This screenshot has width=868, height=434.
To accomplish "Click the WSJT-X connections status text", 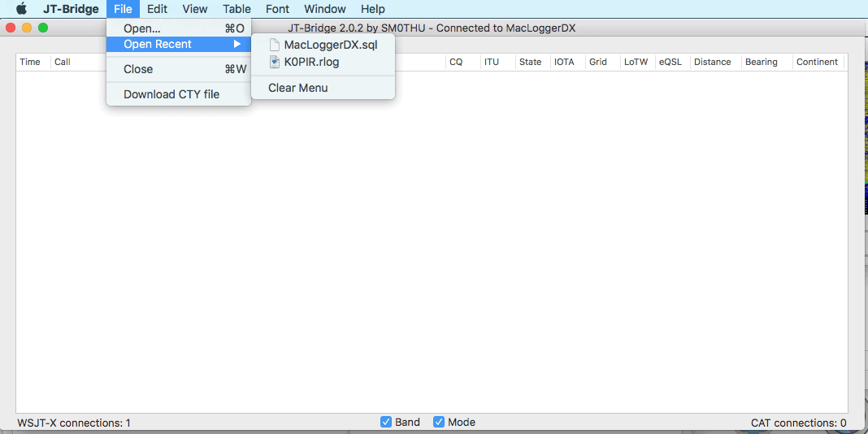I will coord(74,423).
